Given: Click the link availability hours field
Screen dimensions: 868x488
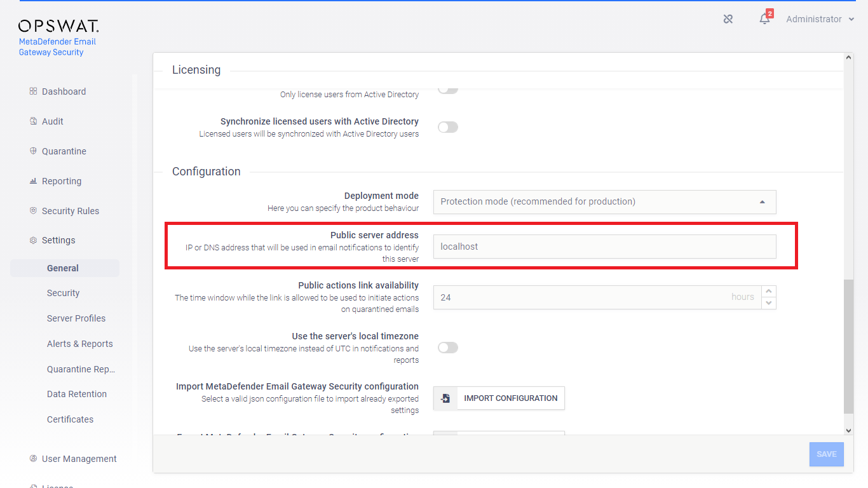Looking at the screenshot, I should [x=597, y=297].
